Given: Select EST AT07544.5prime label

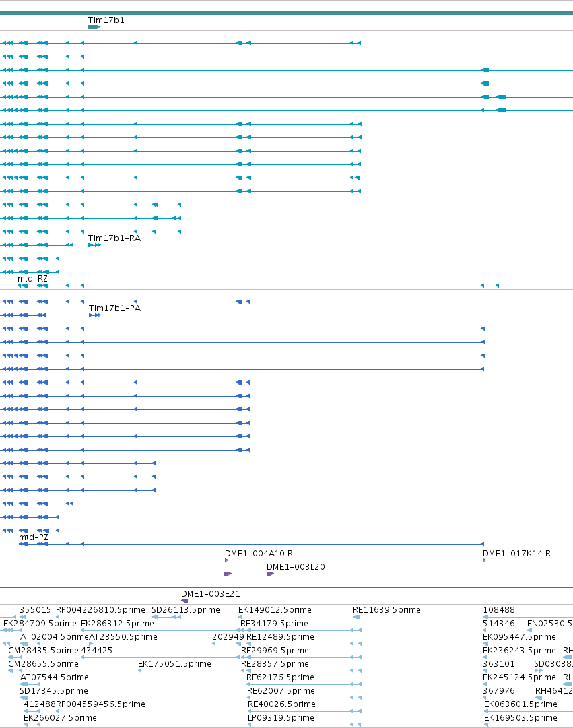Looking at the screenshot, I should (x=55, y=677).
